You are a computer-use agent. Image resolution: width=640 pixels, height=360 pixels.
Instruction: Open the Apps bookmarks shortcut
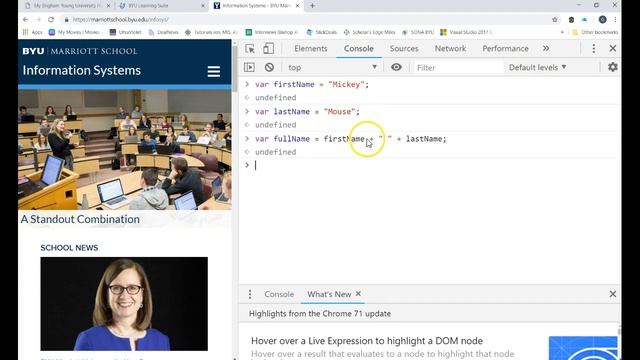point(33,32)
